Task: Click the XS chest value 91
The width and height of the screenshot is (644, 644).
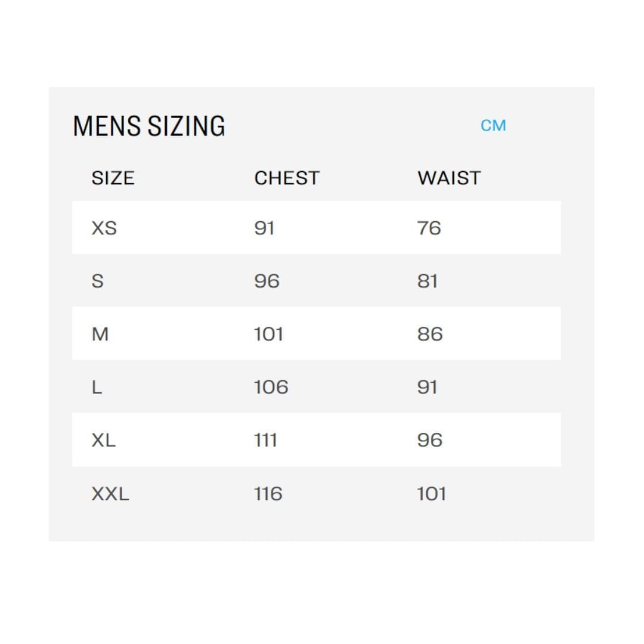Action: point(264,228)
